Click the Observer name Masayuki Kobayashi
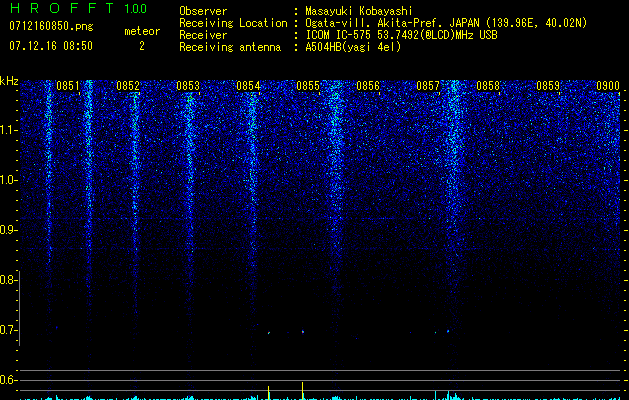The width and height of the screenshot is (629, 400). coord(359,11)
